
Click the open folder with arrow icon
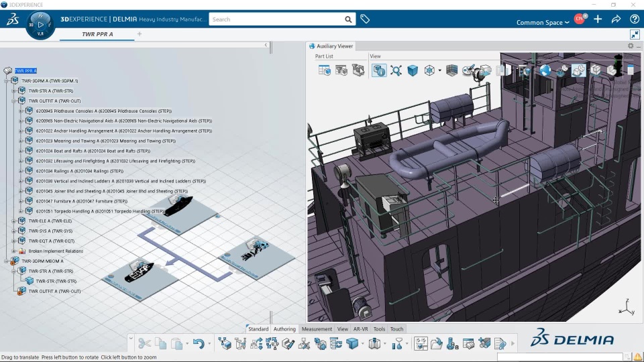[436, 343]
